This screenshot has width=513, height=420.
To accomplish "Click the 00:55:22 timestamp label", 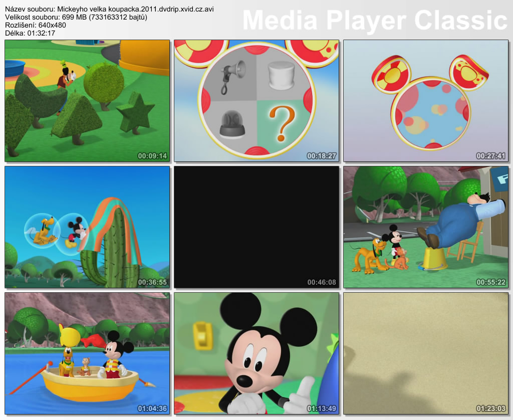I will pos(490,282).
